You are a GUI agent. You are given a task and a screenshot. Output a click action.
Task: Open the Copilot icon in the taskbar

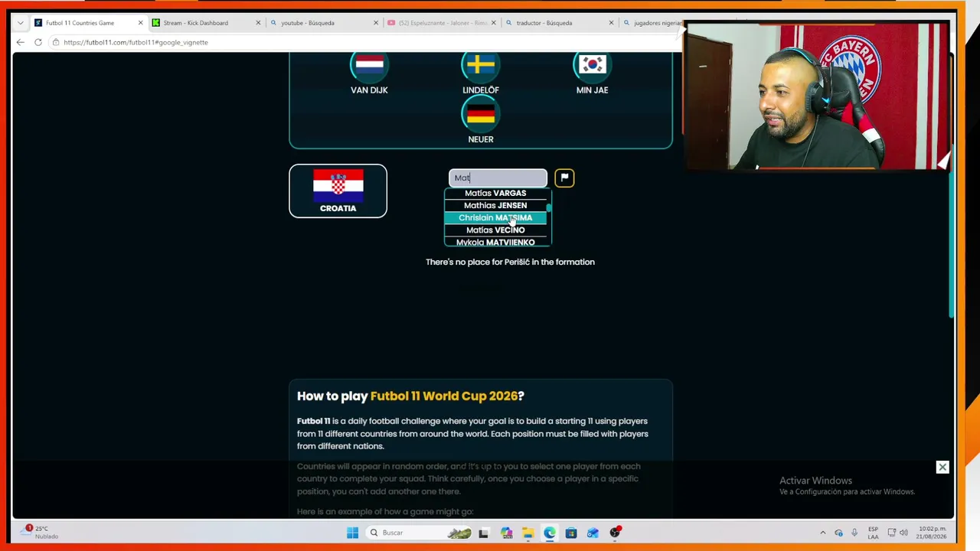[506, 533]
